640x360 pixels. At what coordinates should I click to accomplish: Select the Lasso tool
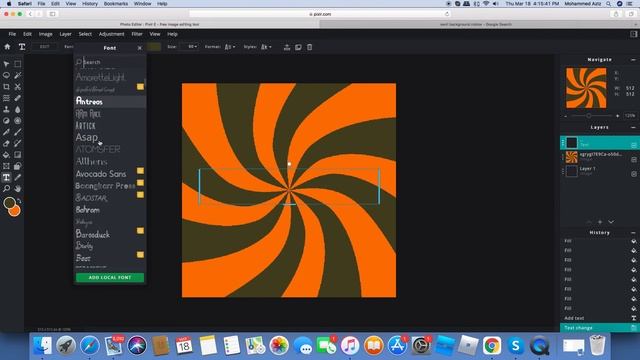pyautogui.click(x=6, y=76)
